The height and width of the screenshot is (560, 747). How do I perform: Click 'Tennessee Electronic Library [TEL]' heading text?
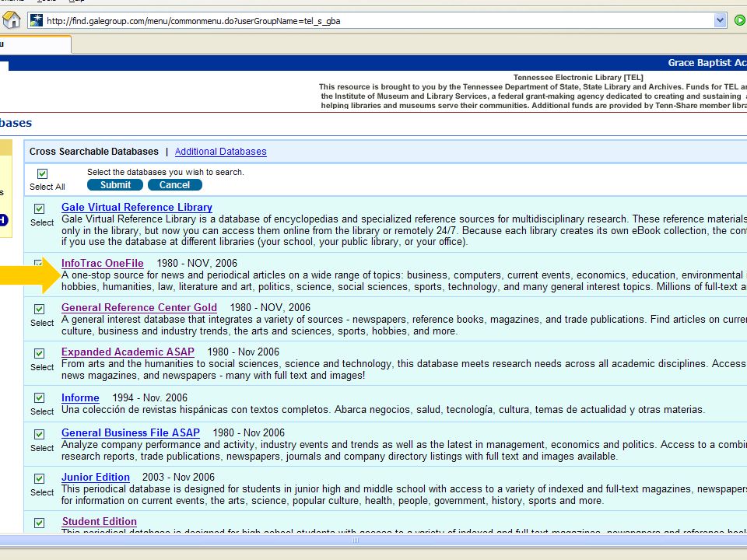[578, 77]
